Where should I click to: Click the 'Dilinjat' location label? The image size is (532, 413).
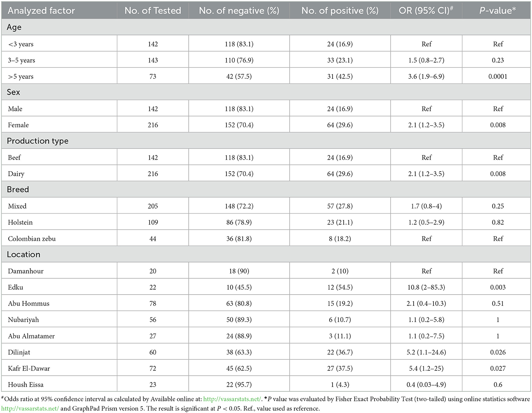click(x=19, y=352)
